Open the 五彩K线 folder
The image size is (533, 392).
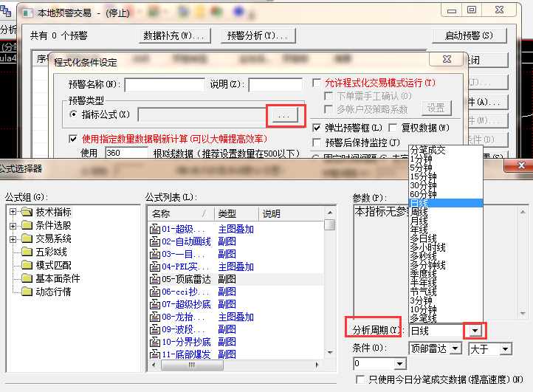coord(28,252)
